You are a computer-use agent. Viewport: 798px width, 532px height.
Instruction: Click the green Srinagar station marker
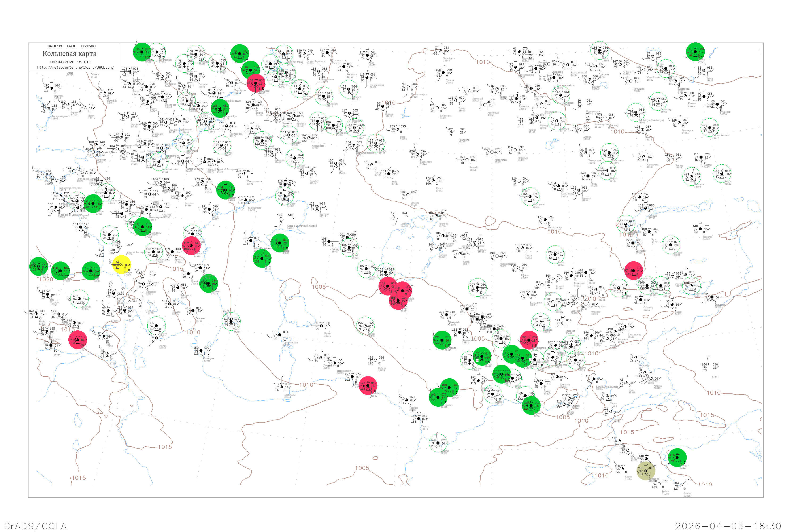pos(677,457)
